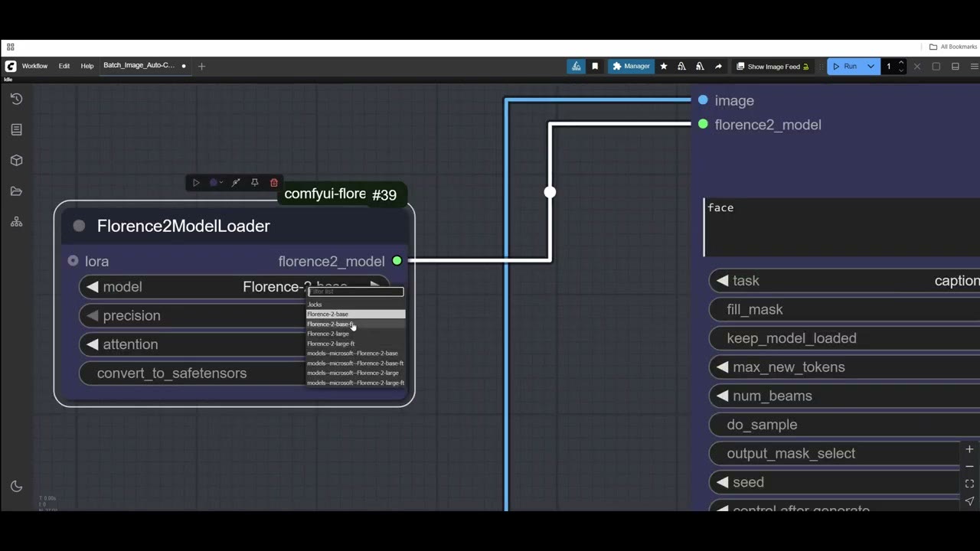
Task: Zoom in with canvas plus button
Action: (969, 449)
